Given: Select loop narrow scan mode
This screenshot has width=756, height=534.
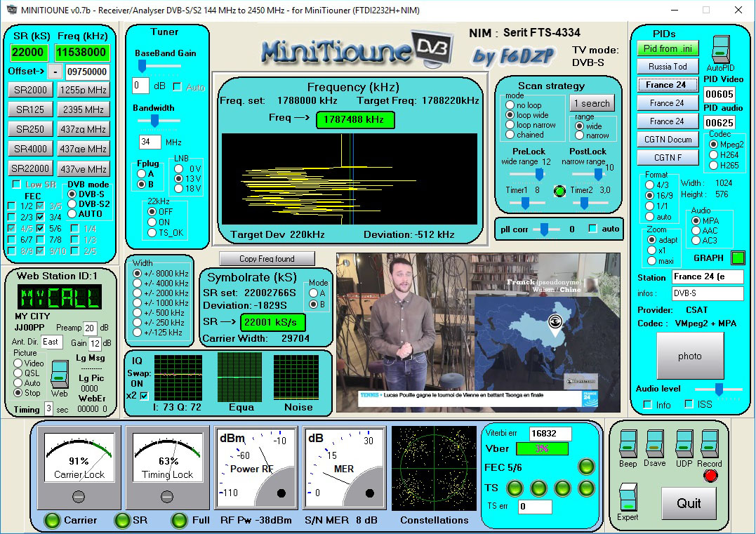Looking at the screenshot, I should (510, 125).
